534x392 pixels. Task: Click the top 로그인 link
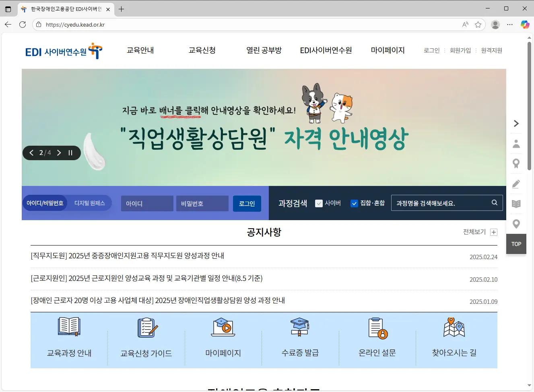pyautogui.click(x=431, y=50)
